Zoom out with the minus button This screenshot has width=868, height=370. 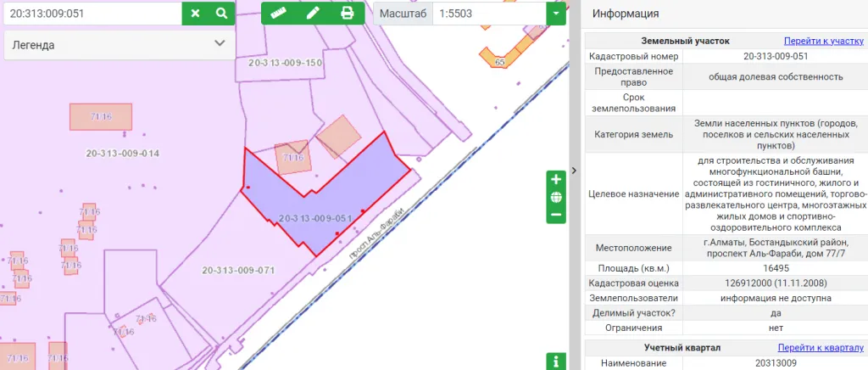556,215
